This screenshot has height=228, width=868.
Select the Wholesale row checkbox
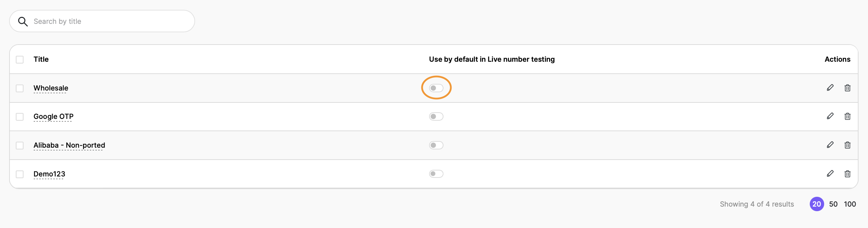tap(20, 88)
